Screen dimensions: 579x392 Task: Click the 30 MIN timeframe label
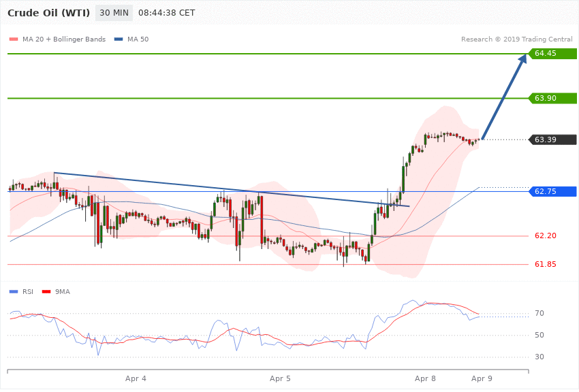(x=114, y=13)
